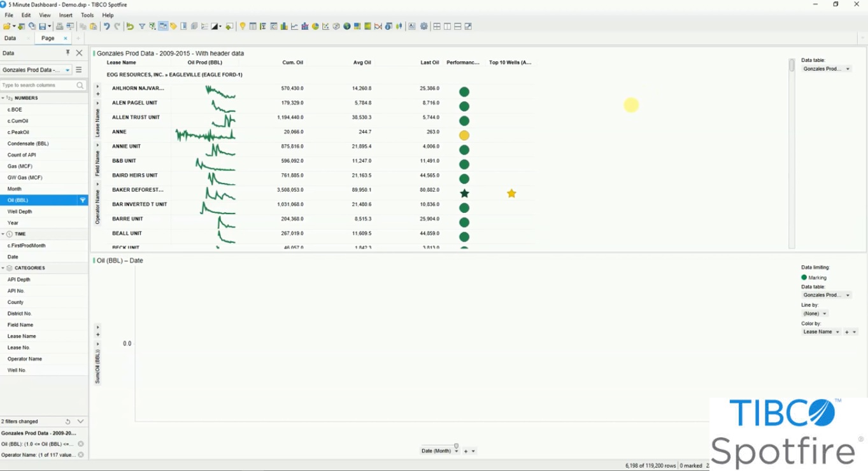868x471 pixels.
Task: Open the Gonzales Prod Data table dropdown
Action: pyautogui.click(x=68, y=70)
